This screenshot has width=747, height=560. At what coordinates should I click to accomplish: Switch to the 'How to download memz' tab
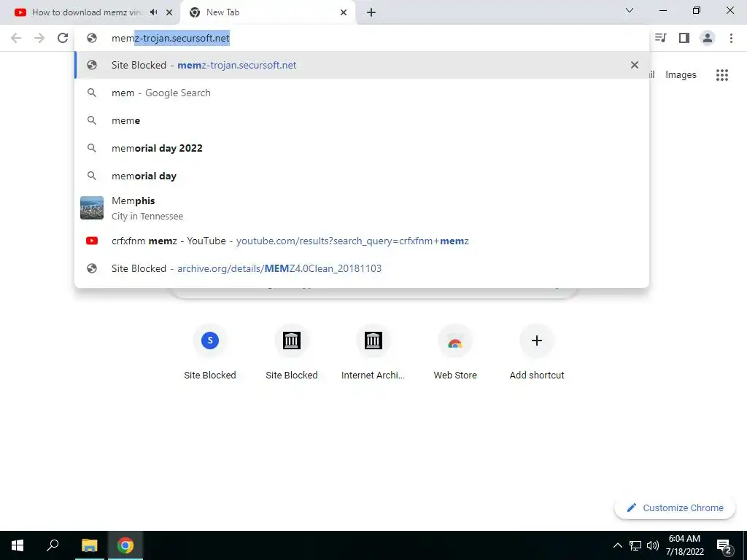tap(86, 12)
